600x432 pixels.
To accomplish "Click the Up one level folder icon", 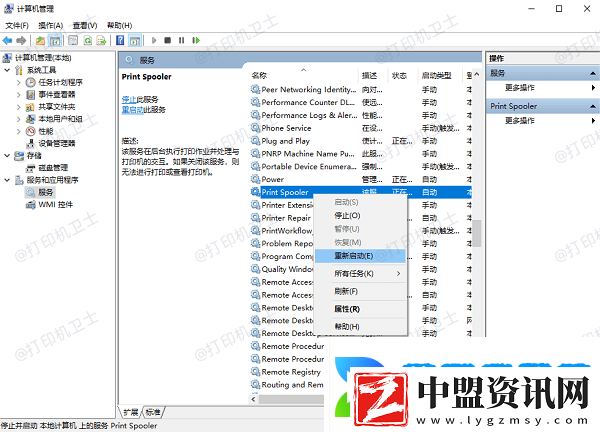I will (41, 40).
